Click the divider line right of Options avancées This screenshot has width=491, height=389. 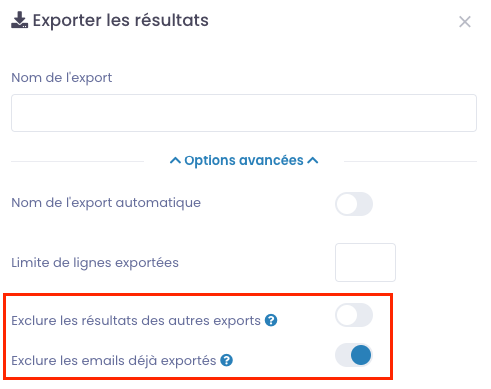point(410,162)
